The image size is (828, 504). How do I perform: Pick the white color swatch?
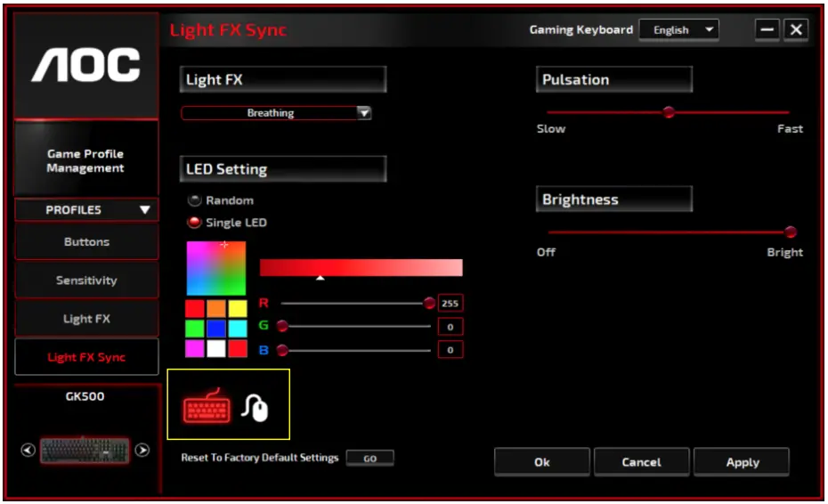[216, 349]
